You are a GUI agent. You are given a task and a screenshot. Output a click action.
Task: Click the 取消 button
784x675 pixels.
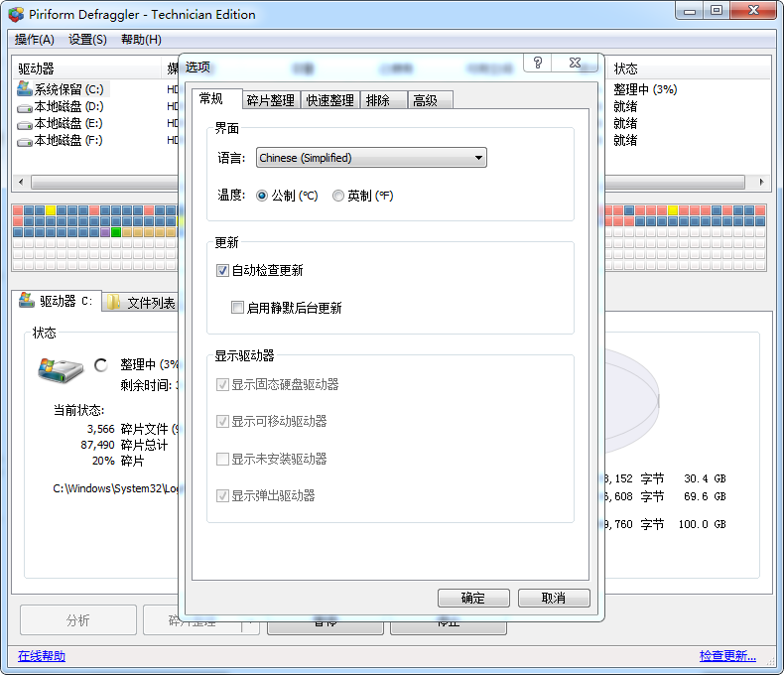[554, 598]
